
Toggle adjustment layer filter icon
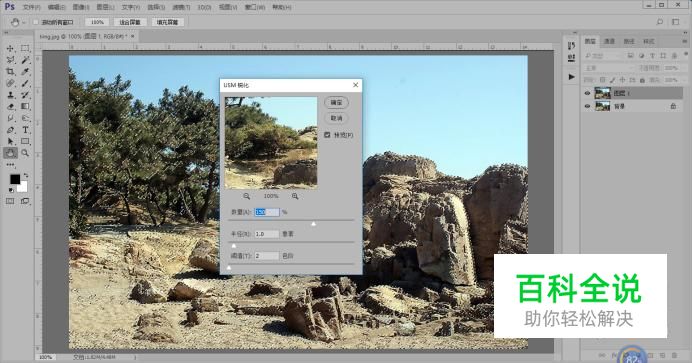click(641, 56)
